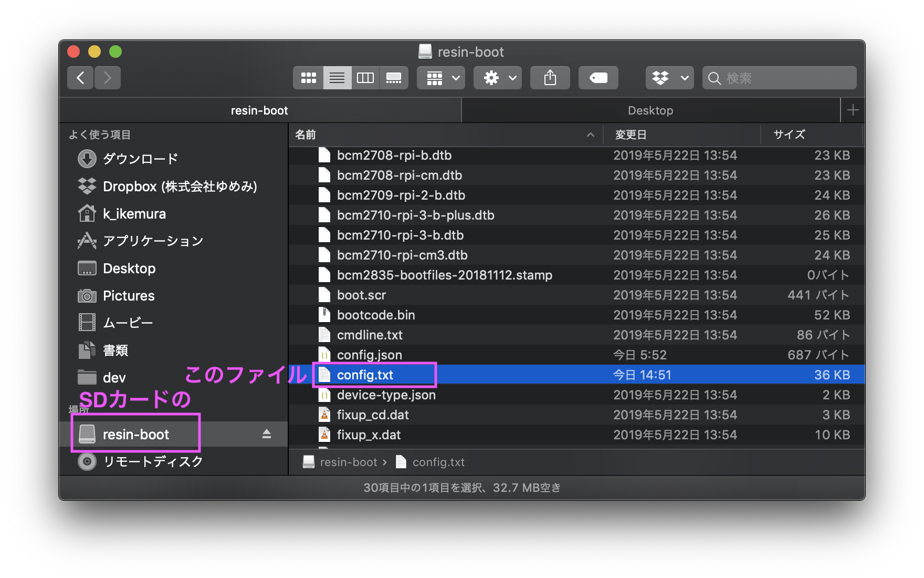The image size is (924, 578).
Task: Select bcm2835-bootfiles-20181112.stamp
Action: (576, 275)
